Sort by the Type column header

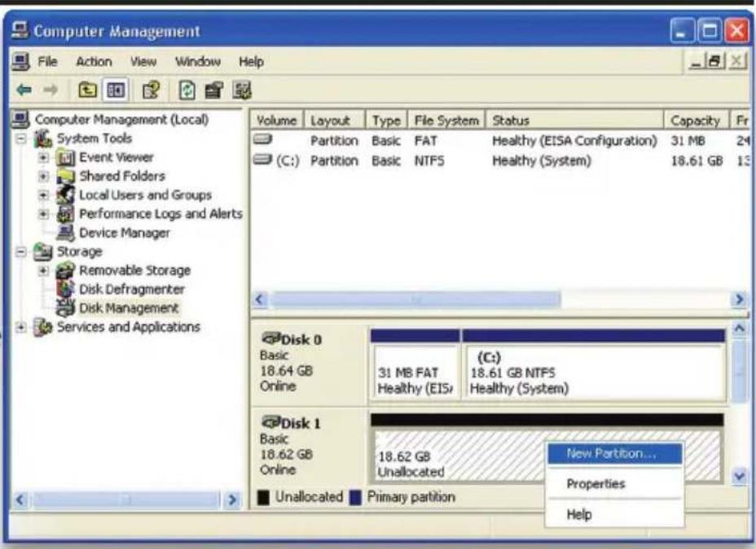pyautogui.click(x=387, y=120)
